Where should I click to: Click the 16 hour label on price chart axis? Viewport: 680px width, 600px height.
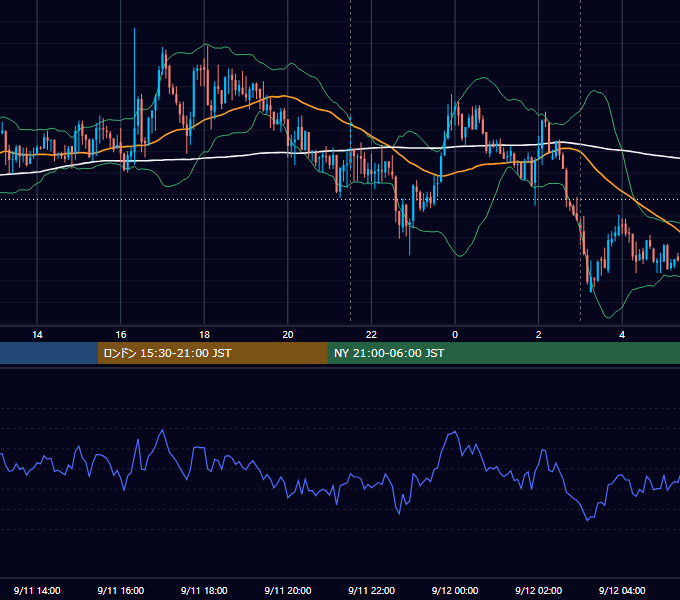click(x=121, y=335)
